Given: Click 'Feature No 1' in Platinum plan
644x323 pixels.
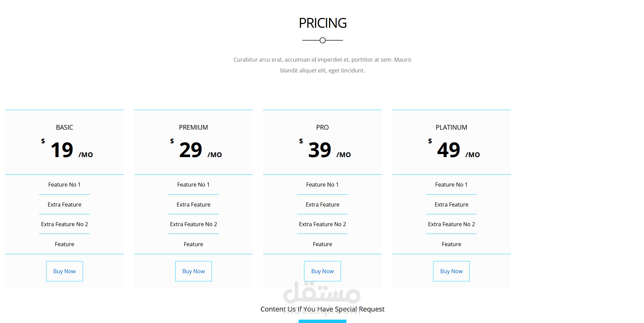Looking at the screenshot, I should [451, 185].
